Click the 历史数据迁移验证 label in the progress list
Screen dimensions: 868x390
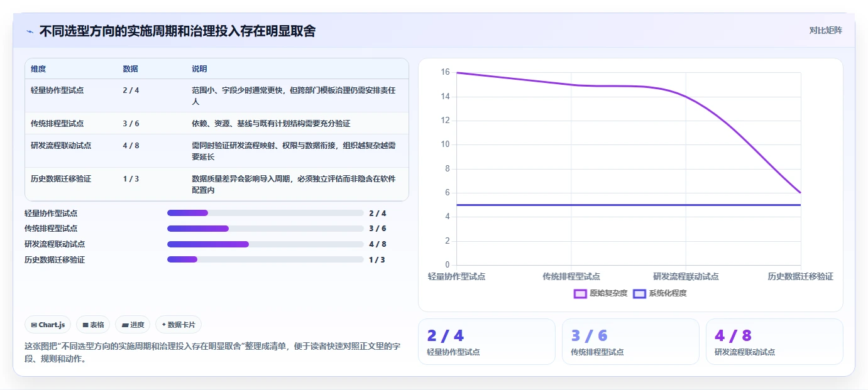(x=55, y=260)
